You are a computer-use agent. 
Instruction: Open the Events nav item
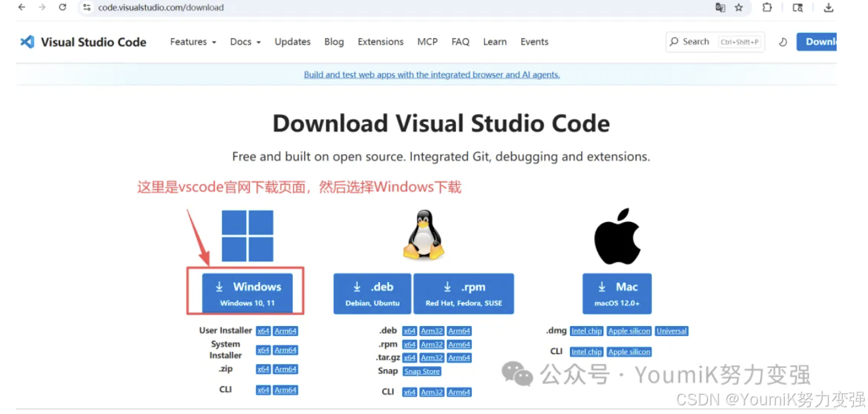coord(535,42)
